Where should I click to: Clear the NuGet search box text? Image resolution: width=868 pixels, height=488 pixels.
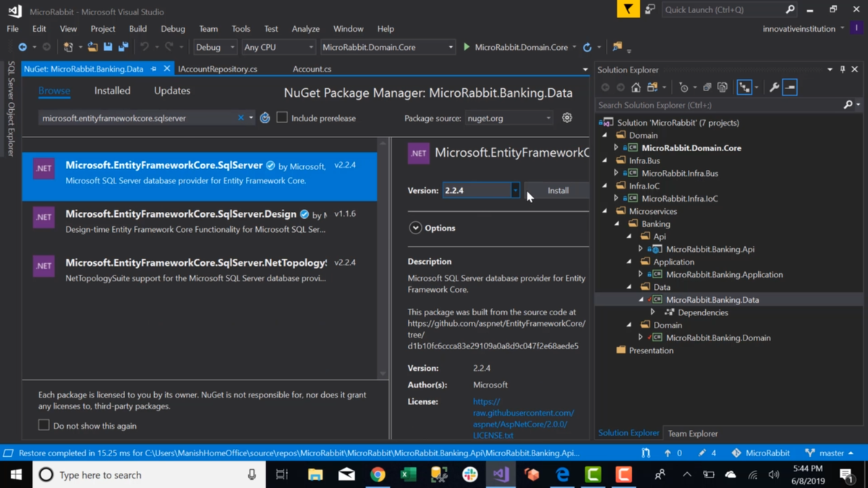tap(241, 118)
